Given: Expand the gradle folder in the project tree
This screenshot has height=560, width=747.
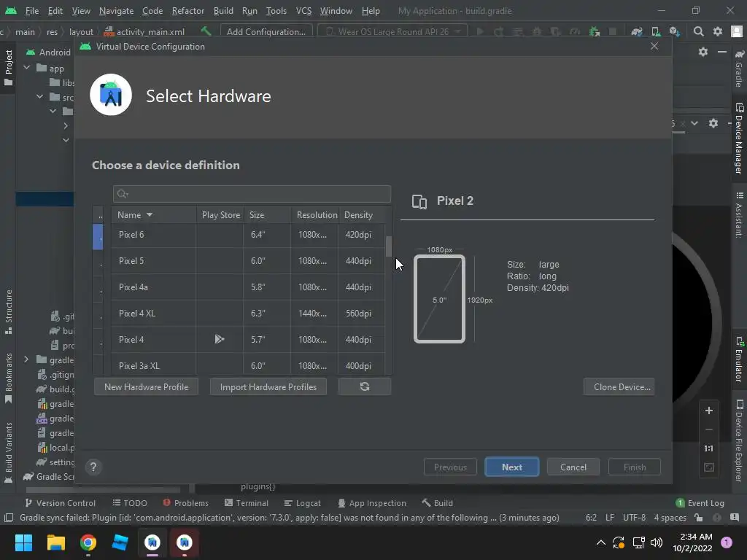Looking at the screenshot, I should pyautogui.click(x=27, y=359).
